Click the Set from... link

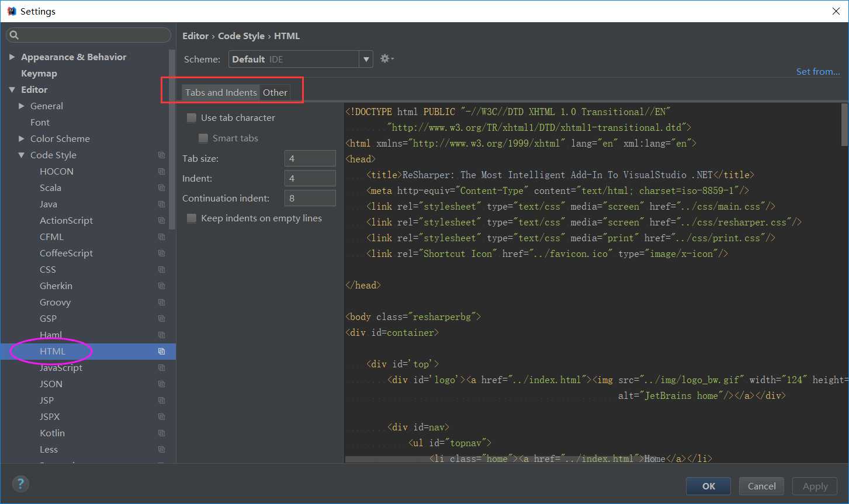[817, 71]
